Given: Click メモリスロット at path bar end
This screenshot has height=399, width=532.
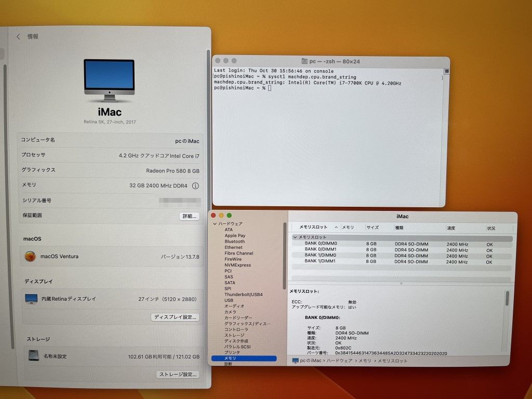Looking at the screenshot, I should (x=393, y=361).
